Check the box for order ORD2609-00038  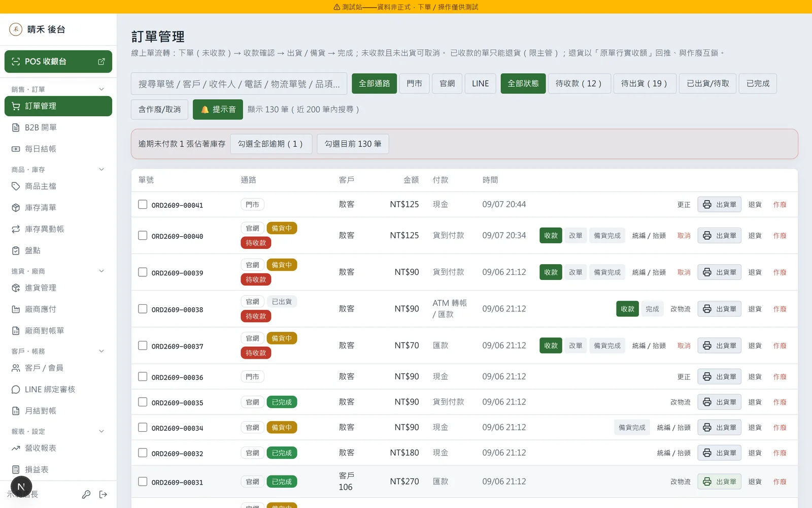[x=143, y=309]
